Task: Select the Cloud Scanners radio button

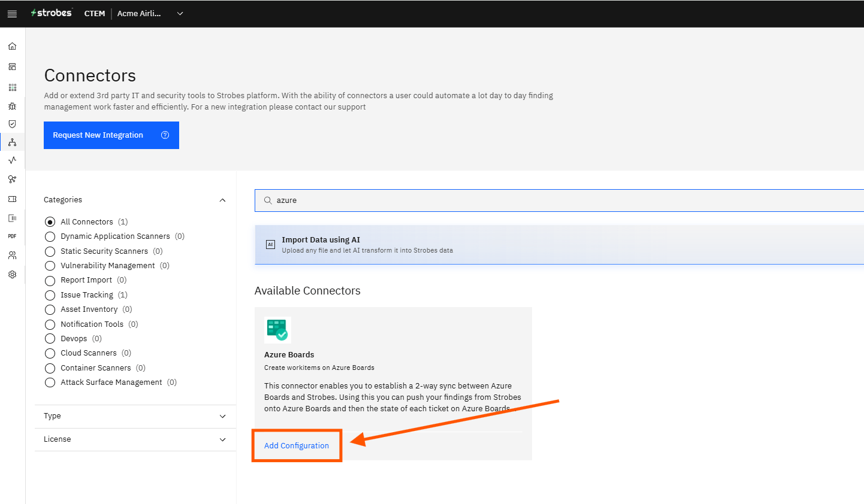Action: [x=50, y=353]
